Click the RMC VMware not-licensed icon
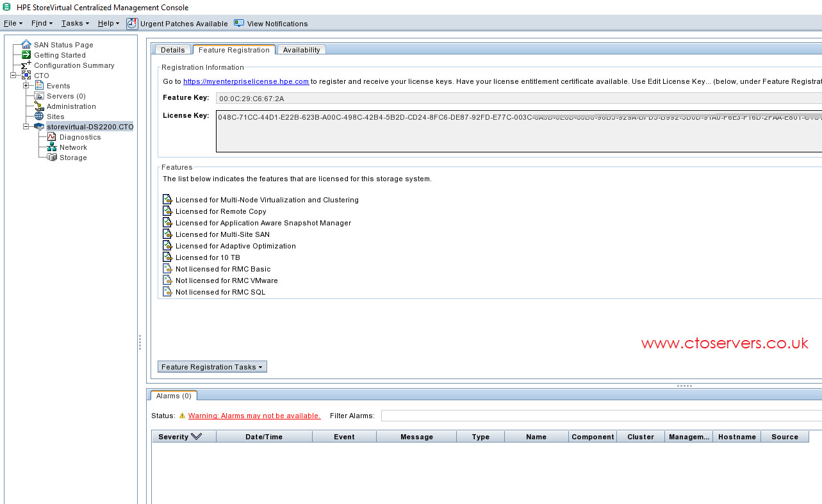This screenshot has width=822, height=504. pyautogui.click(x=167, y=280)
